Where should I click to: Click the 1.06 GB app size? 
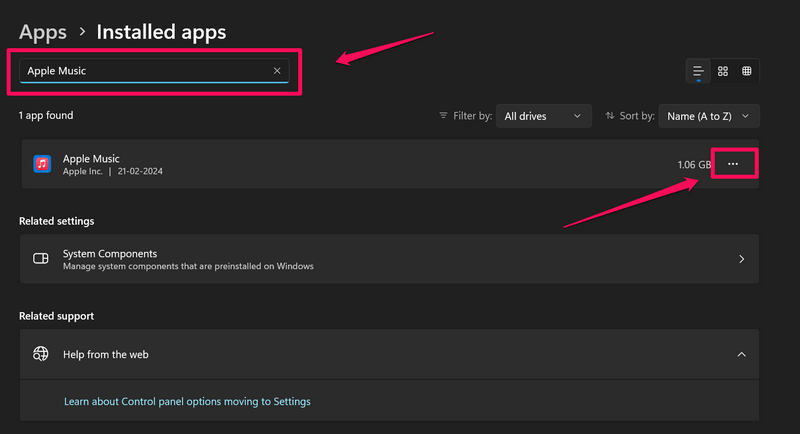tap(693, 164)
